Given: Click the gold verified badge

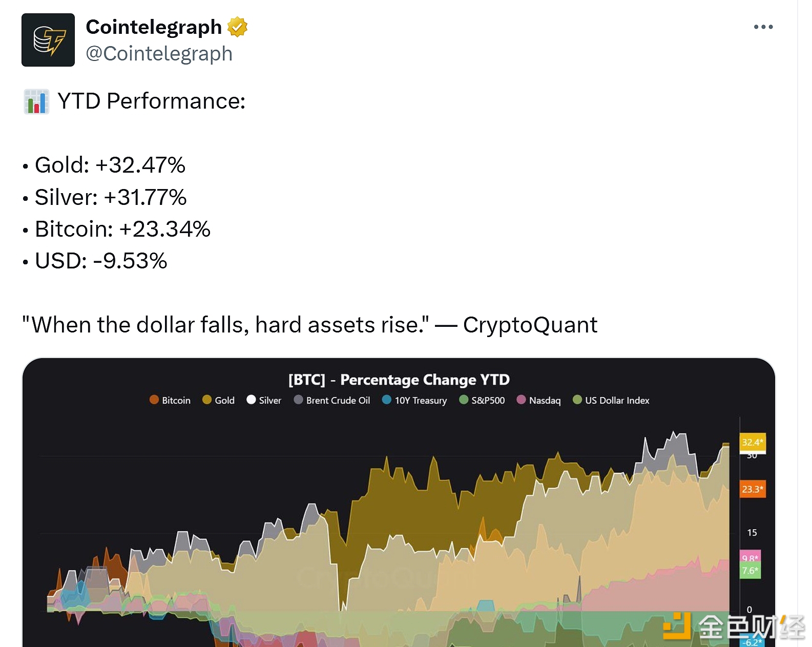Looking at the screenshot, I should click(237, 27).
